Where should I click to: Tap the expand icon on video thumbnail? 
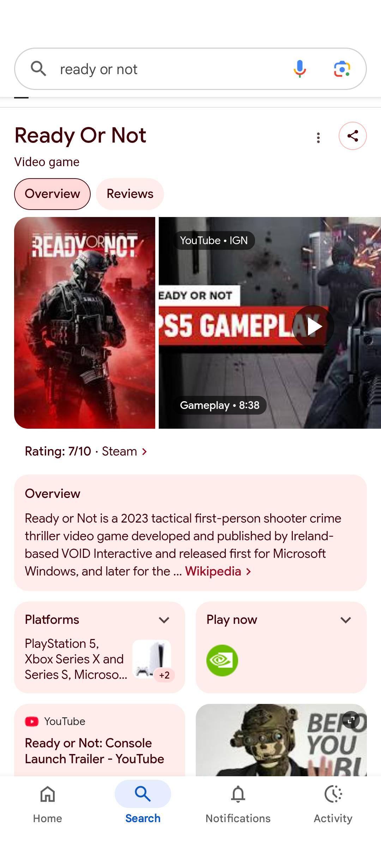[351, 720]
